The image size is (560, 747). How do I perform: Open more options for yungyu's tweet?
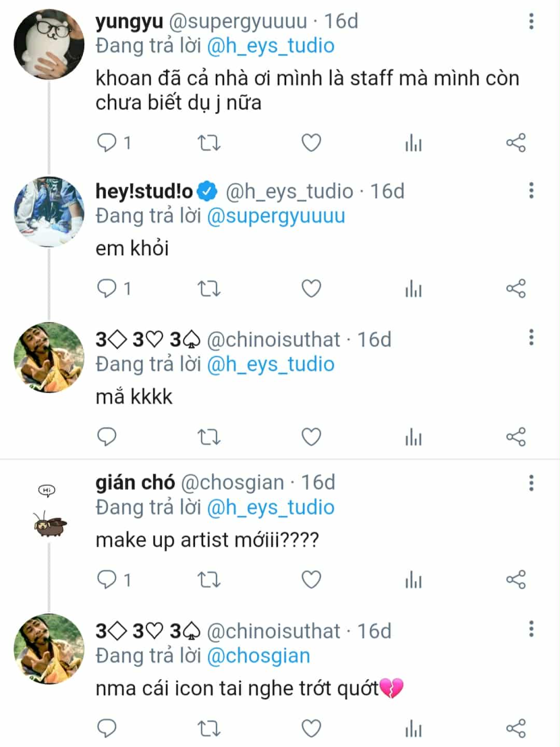(x=531, y=21)
